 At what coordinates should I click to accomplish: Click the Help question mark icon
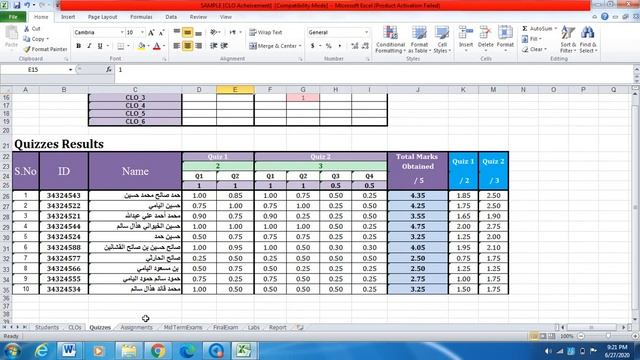[604, 17]
